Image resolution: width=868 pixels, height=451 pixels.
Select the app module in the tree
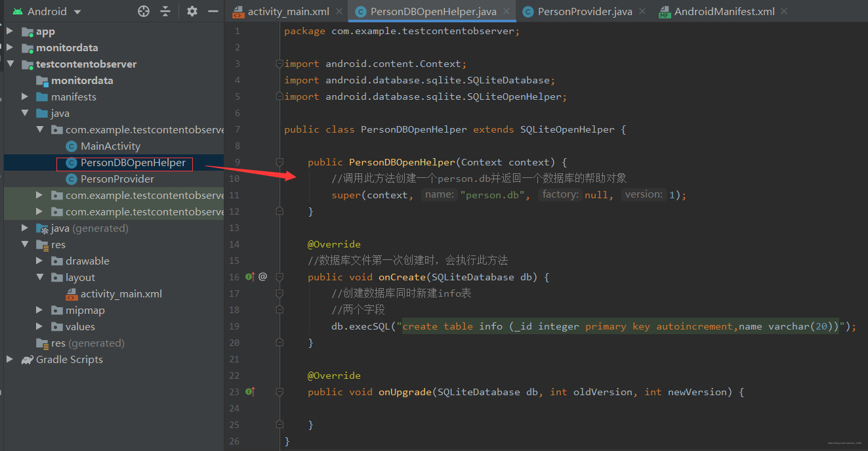pyautogui.click(x=45, y=32)
